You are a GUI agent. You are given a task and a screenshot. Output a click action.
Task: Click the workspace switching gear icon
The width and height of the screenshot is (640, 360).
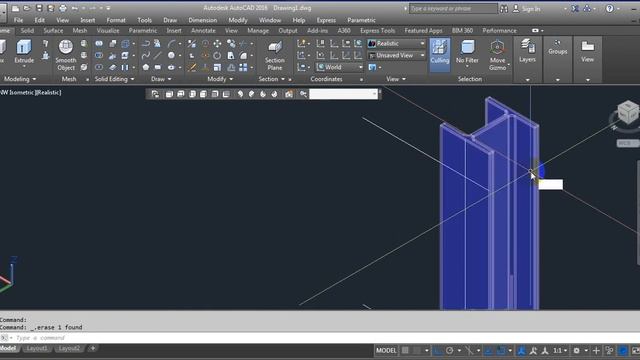pyautogui.click(x=576, y=351)
